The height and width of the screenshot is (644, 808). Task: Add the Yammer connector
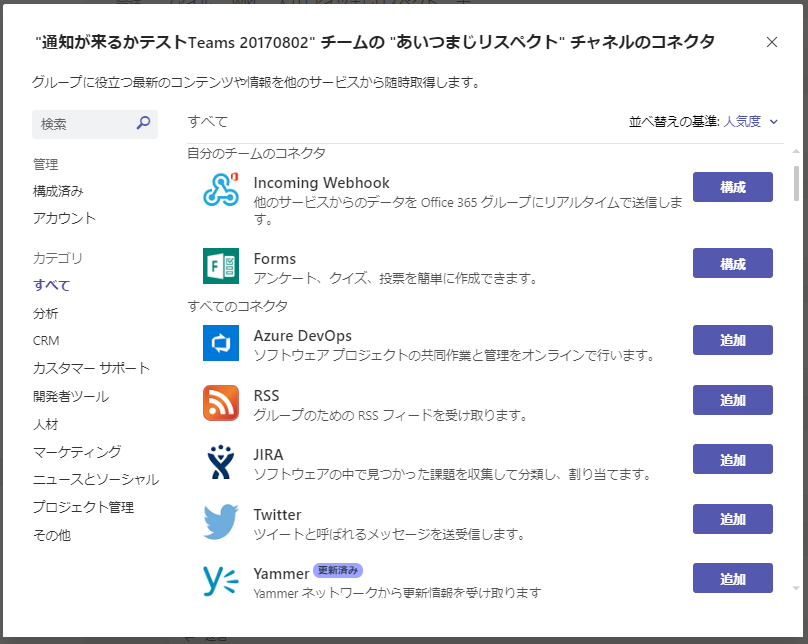tap(732, 578)
